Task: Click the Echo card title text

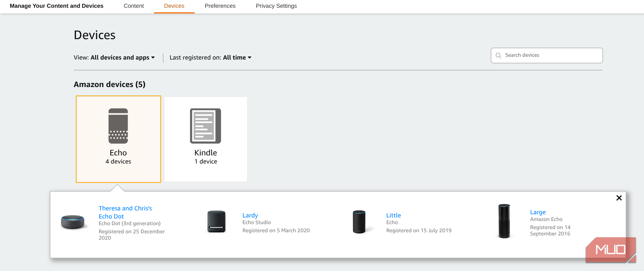Action: [118, 153]
